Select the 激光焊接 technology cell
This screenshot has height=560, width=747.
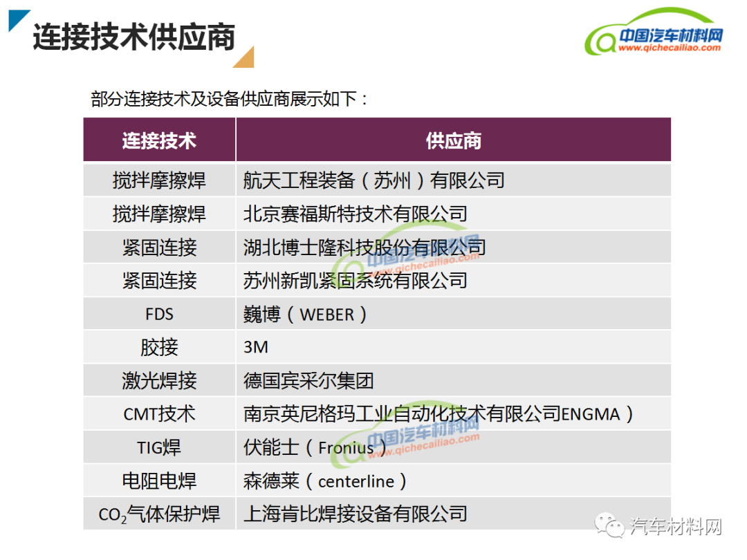pyautogui.click(x=159, y=380)
